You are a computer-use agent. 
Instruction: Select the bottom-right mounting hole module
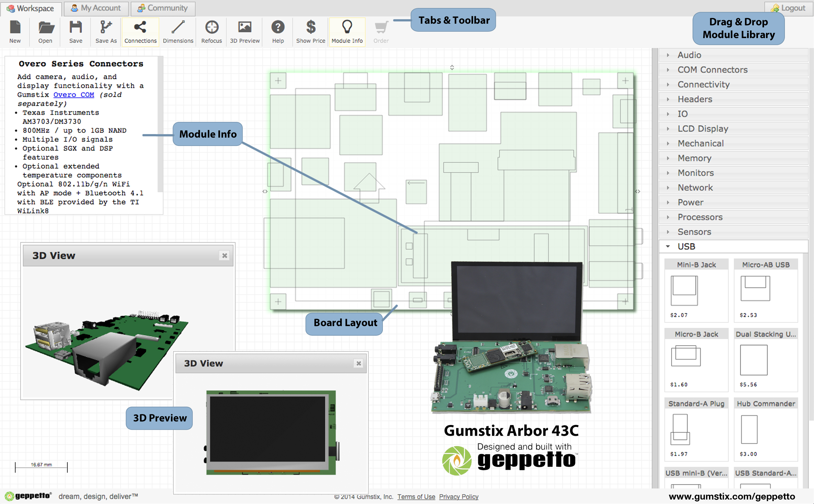tap(625, 302)
